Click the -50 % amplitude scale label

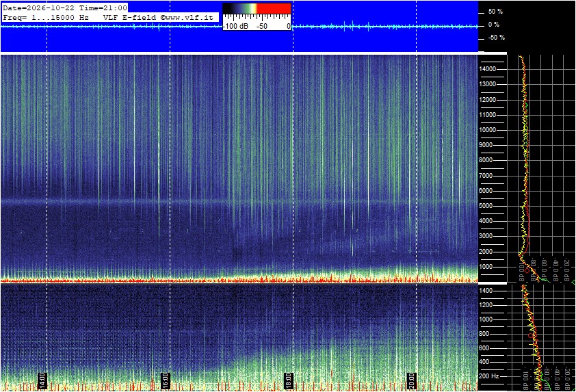coord(497,38)
